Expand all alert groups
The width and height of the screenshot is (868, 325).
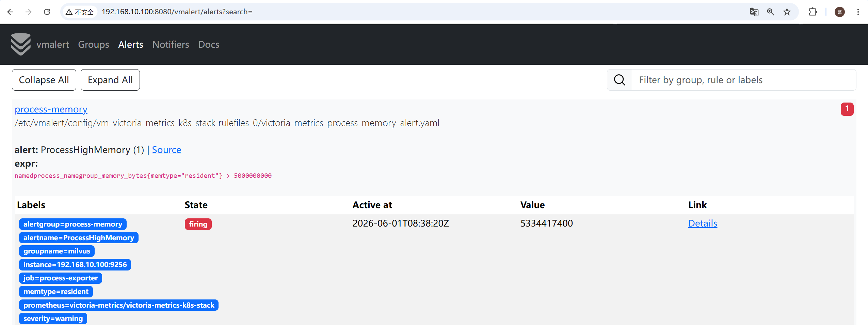[x=110, y=80]
